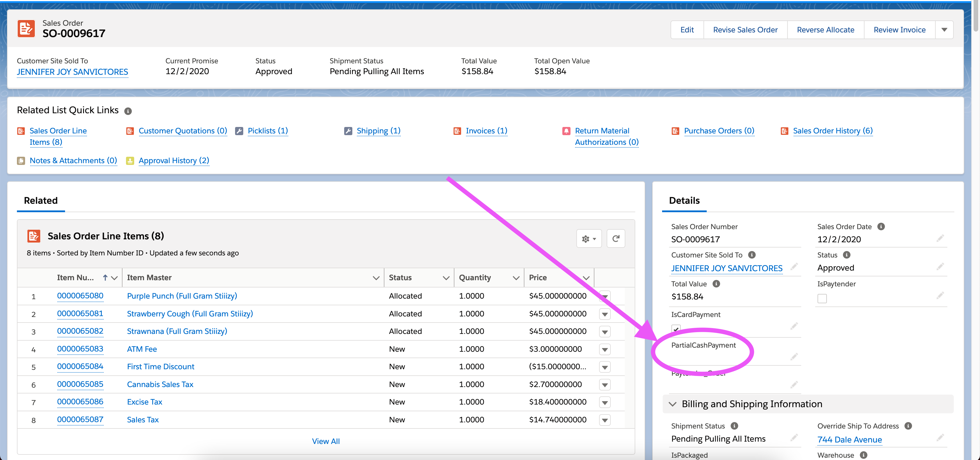Toggle the IsPaytender checkbox
The width and height of the screenshot is (980, 460).
point(822,299)
